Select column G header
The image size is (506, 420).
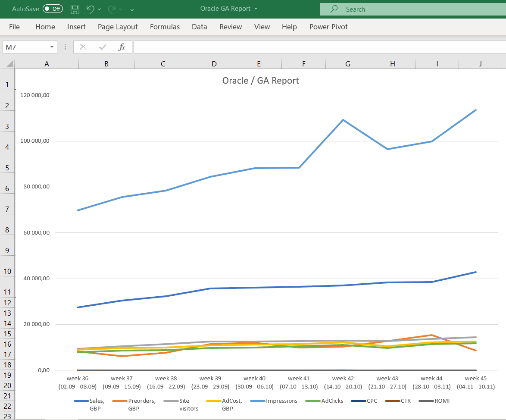tap(348, 64)
